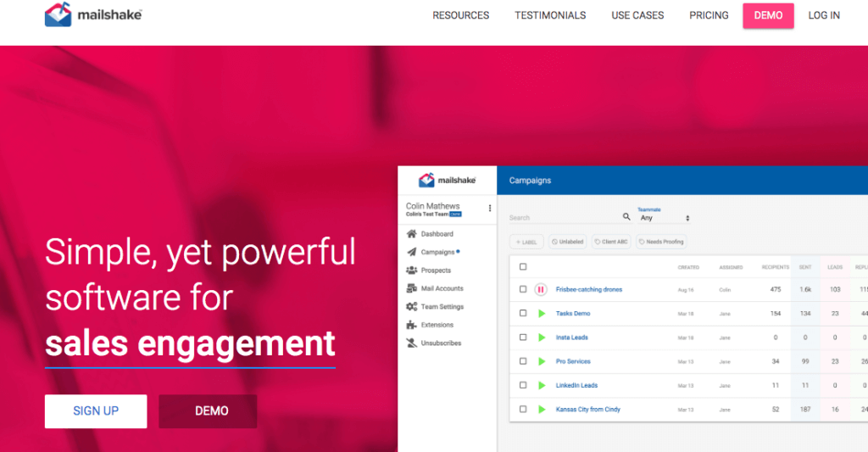
Task: Open the Insta Leads campaign
Action: click(572, 337)
